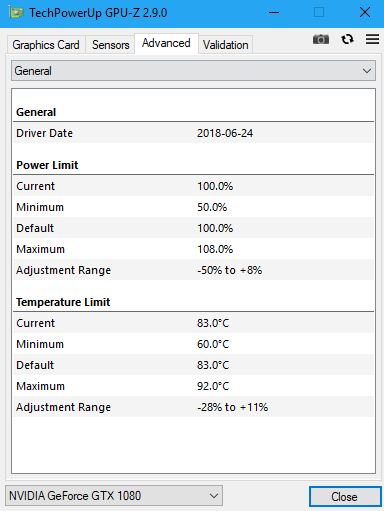
Task: Close the window with the X button
Action: tap(365, 13)
